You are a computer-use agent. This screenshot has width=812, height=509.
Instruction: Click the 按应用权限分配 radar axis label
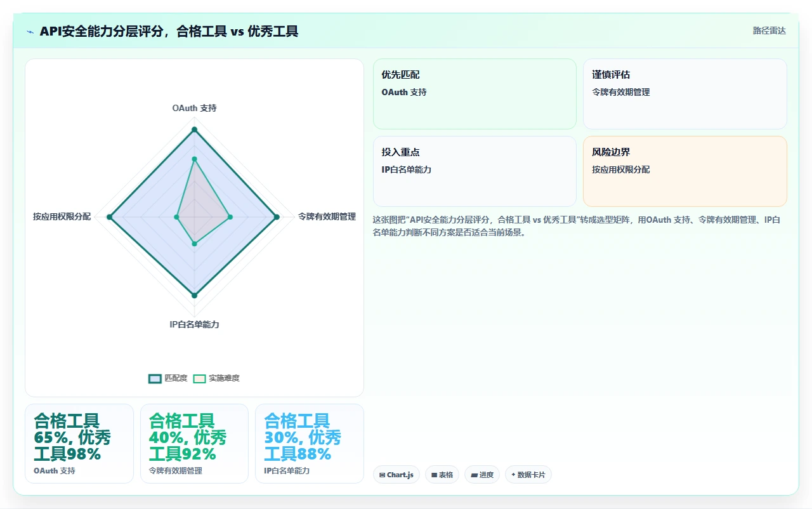62,217
